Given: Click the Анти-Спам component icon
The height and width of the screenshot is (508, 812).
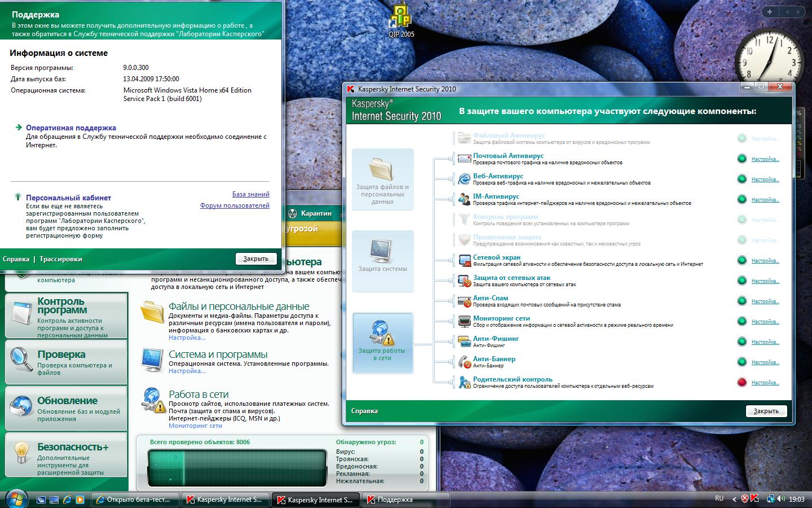Looking at the screenshot, I should tap(464, 301).
